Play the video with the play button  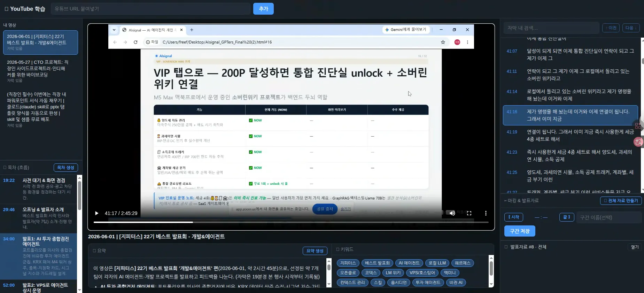pyautogui.click(x=97, y=213)
